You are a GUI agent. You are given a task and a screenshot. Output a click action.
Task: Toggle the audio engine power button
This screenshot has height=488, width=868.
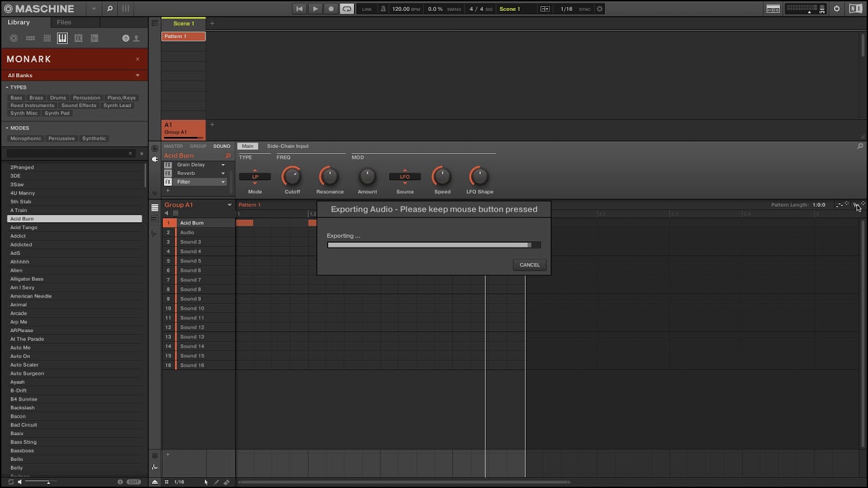pyautogui.click(x=837, y=9)
